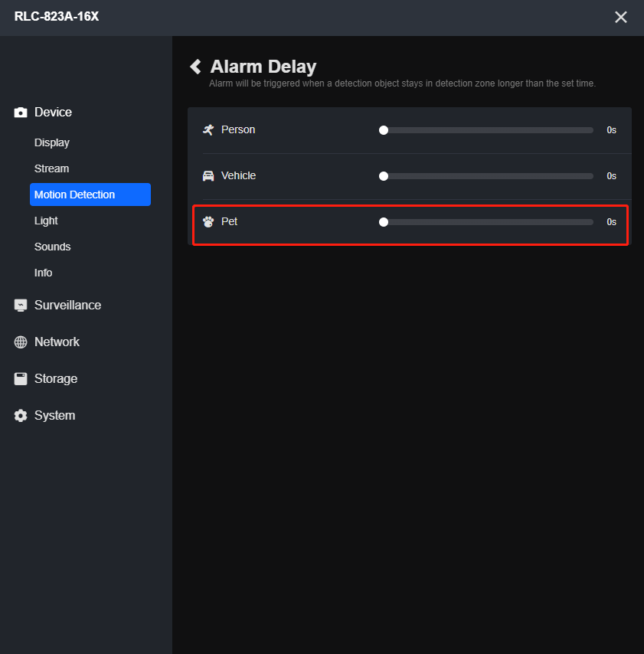
Task: Click the System gear icon
Action: point(21,415)
